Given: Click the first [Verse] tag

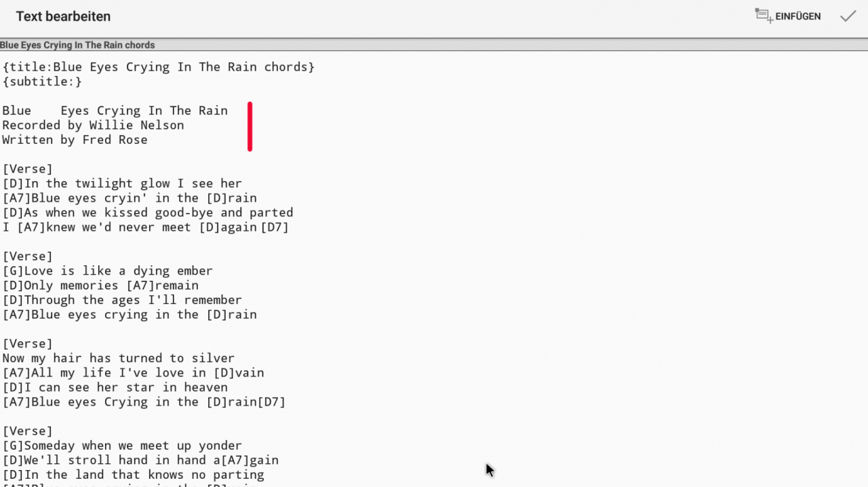Looking at the screenshot, I should click(x=27, y=169).
